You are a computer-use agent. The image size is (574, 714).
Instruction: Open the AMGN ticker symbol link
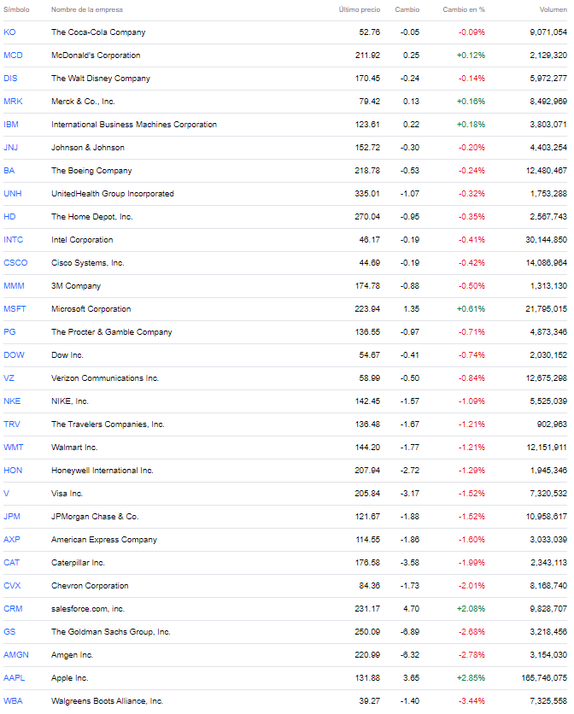coord(16,655)
